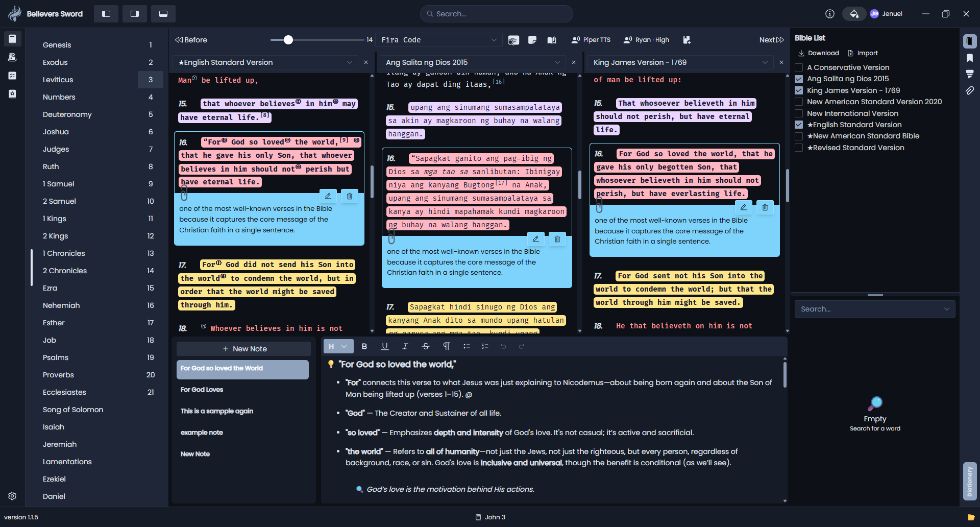The image size is (980, 527).
Task: Select the checklist icon in the left rail
Action: 13,75
